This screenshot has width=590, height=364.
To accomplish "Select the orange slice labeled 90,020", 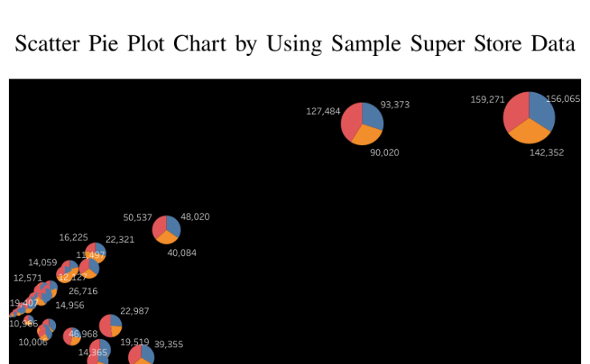I will click(366, 135).
